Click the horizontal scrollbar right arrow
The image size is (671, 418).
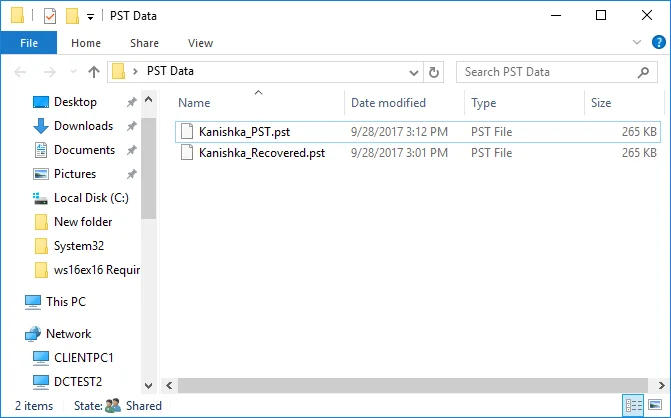tap(661, 385)
